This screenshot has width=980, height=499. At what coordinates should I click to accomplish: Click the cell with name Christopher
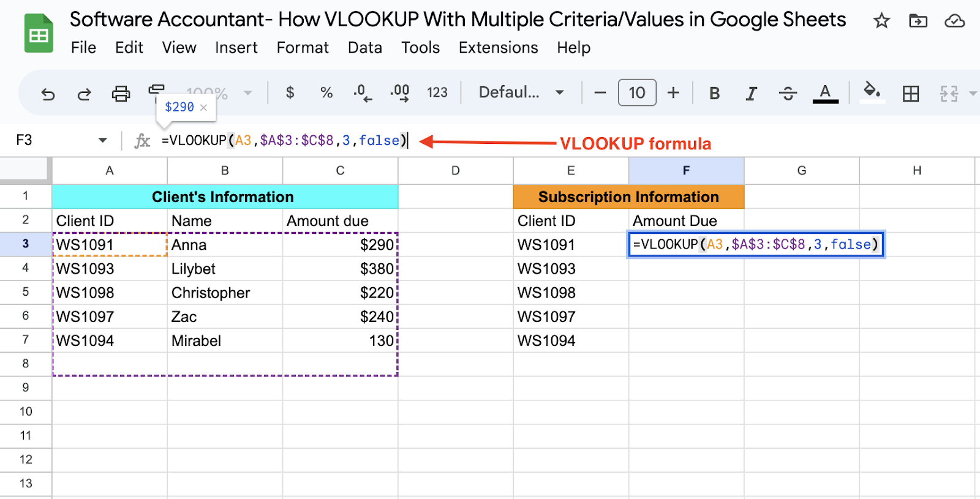(225, 293)
